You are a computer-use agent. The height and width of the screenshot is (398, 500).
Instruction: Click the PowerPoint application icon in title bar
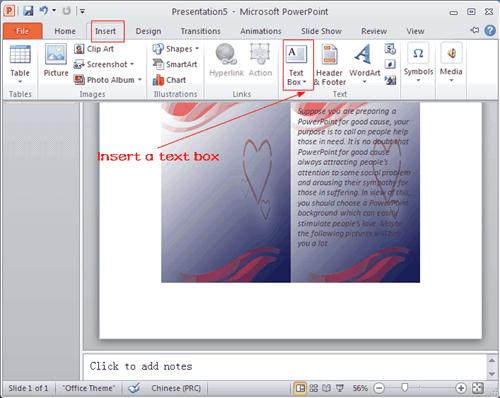[x=10, y=11]
